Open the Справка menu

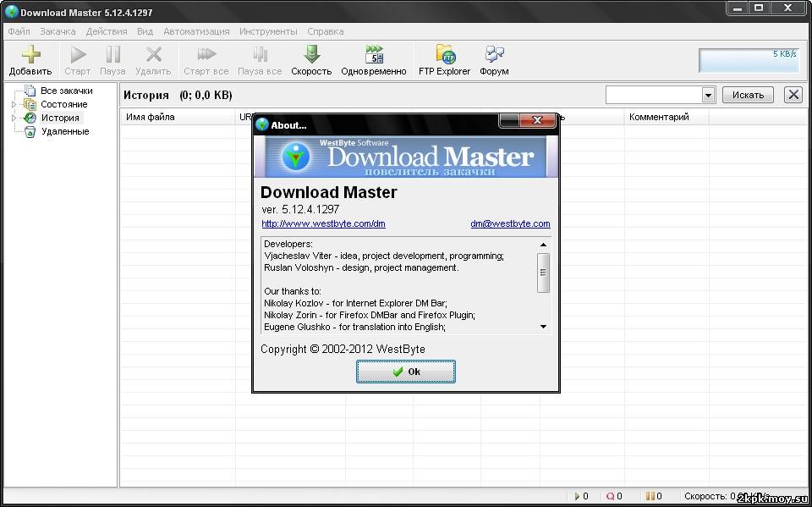pos(325,31)
